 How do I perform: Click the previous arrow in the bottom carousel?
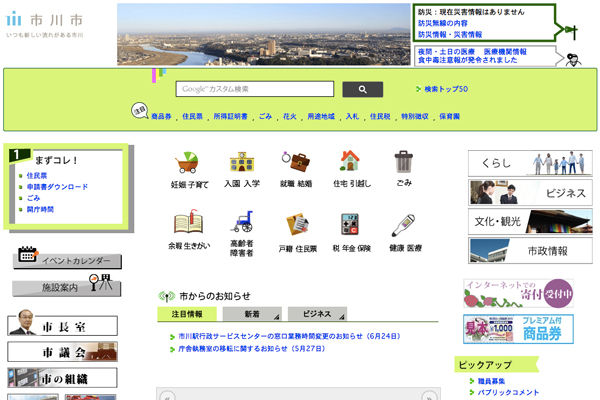pos(167,396)
